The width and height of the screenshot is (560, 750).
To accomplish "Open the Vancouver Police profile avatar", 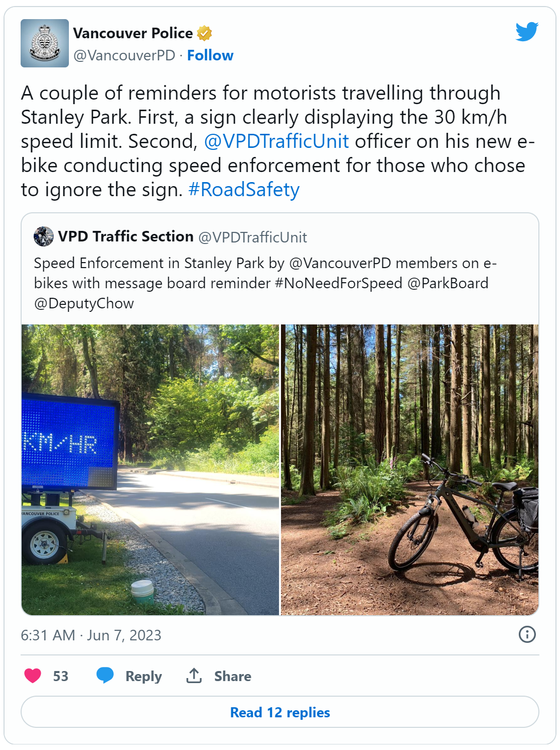I will tap(45, 43).
